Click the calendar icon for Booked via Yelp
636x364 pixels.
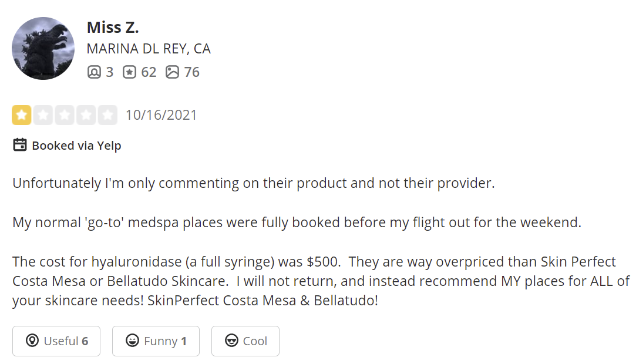pyautogui.click(x=20, y=145)
